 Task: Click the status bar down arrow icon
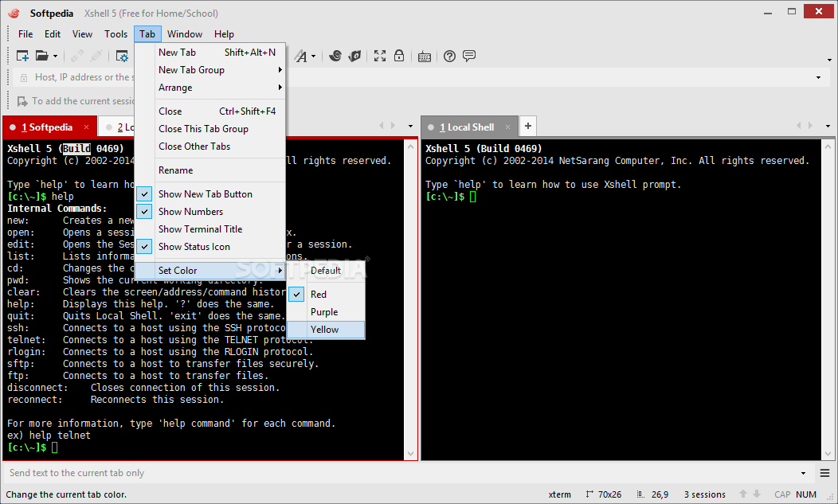click(757, 494)
